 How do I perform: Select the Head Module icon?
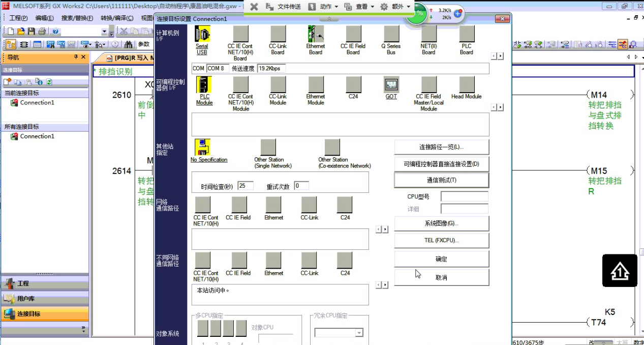(467, 84)
